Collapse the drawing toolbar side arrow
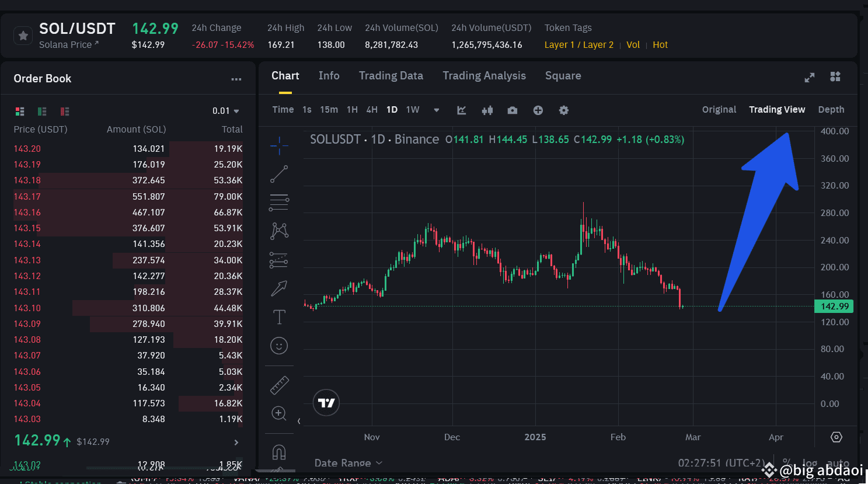This screenshot has width=868, height=484. [299, 421]
